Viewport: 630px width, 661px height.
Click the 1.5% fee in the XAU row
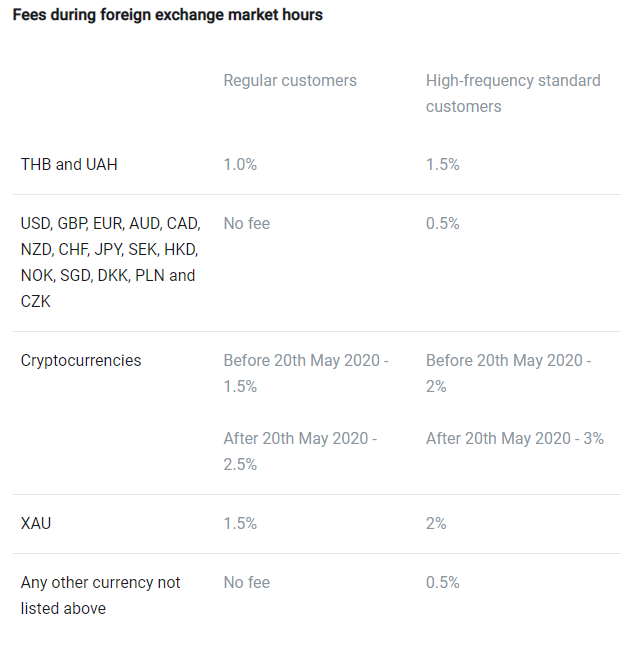coord(240,524)
